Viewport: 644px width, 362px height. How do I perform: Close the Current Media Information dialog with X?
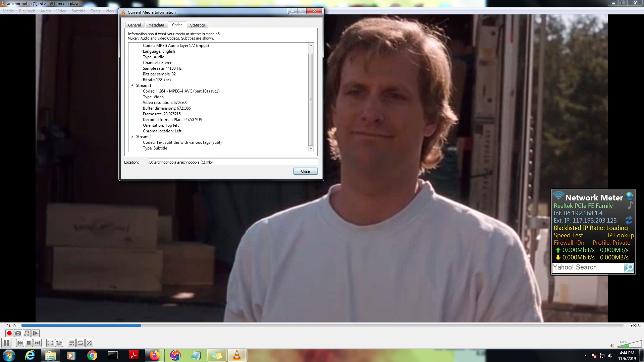pos(314,11)
